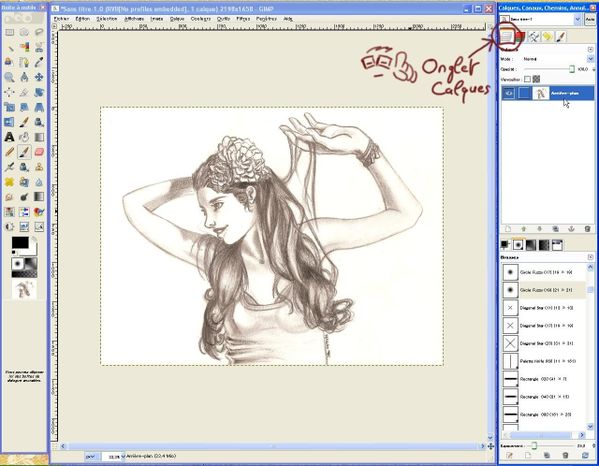
Task: Select the Airbrush tool
Action: [10, 167]
